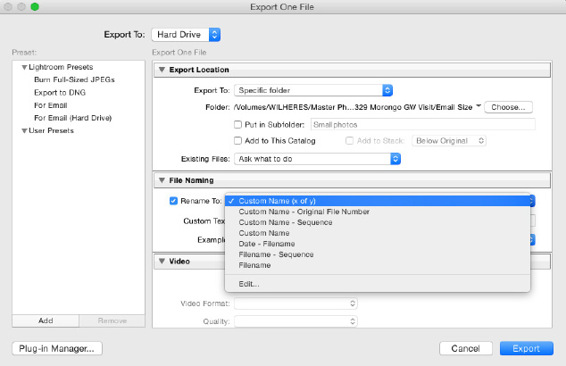Click the Remove preset button

[112, 321]
